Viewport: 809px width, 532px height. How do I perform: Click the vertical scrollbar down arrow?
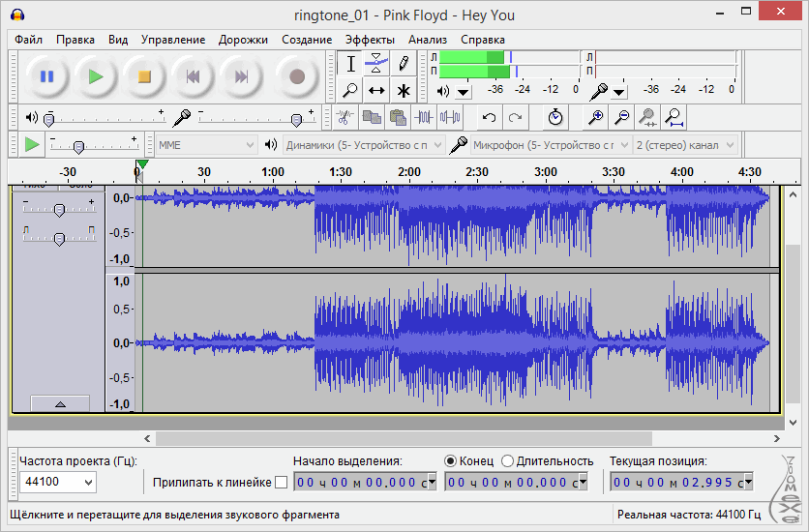click(793, 423)
